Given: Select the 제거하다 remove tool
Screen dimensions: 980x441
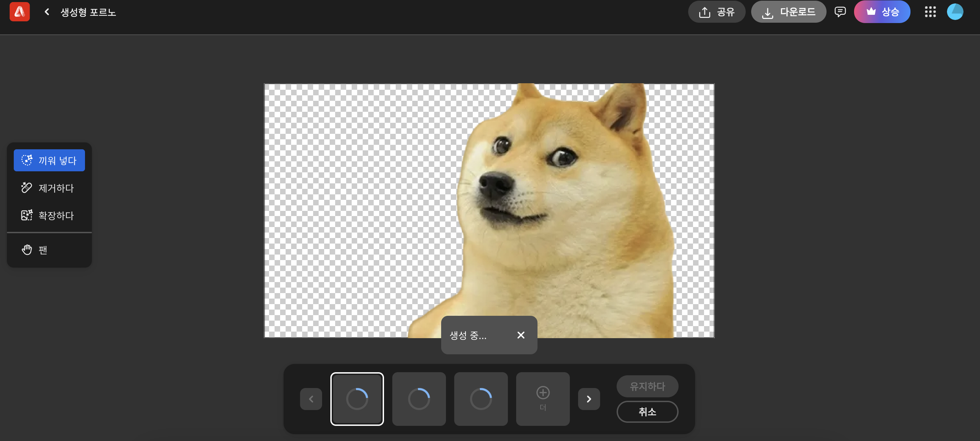Looking at the screenshot, I should tap(49, 188).
